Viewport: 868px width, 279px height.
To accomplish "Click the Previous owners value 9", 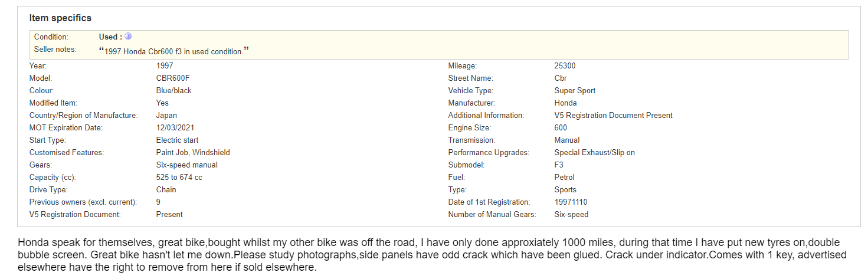I will [x=159, y=202].
